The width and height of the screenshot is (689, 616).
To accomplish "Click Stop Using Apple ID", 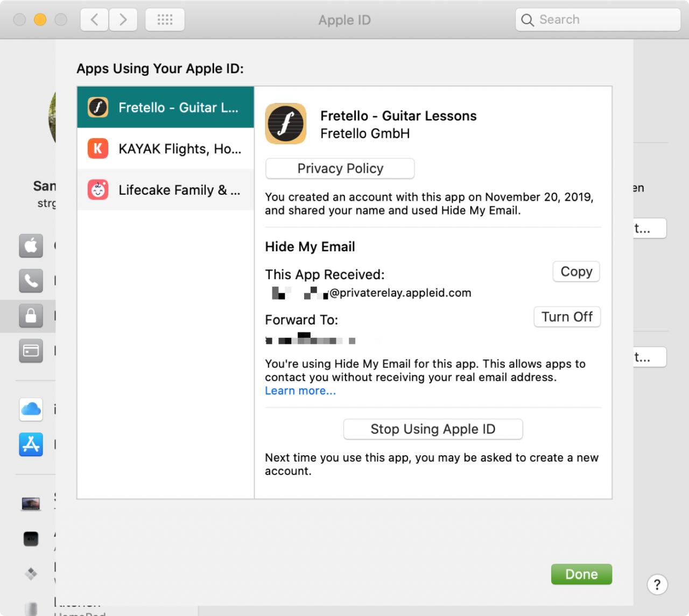I will click(433, 429).
